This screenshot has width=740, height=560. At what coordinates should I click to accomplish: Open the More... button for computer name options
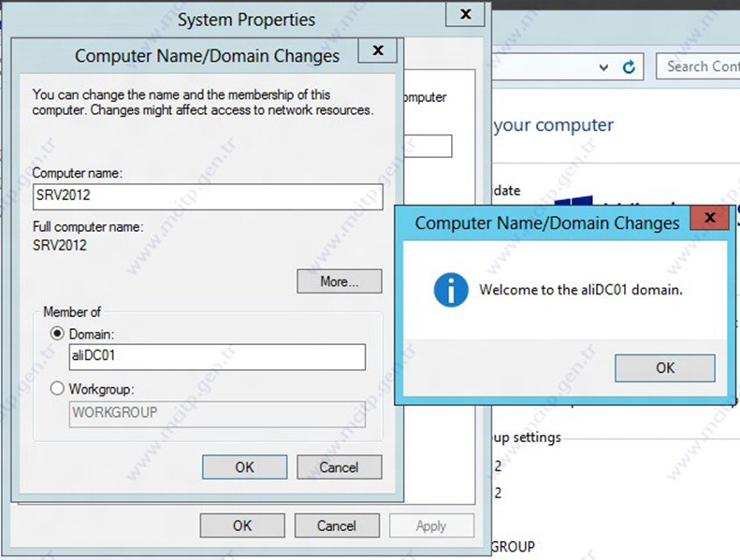pyautogui.click(x=340, y=281)
